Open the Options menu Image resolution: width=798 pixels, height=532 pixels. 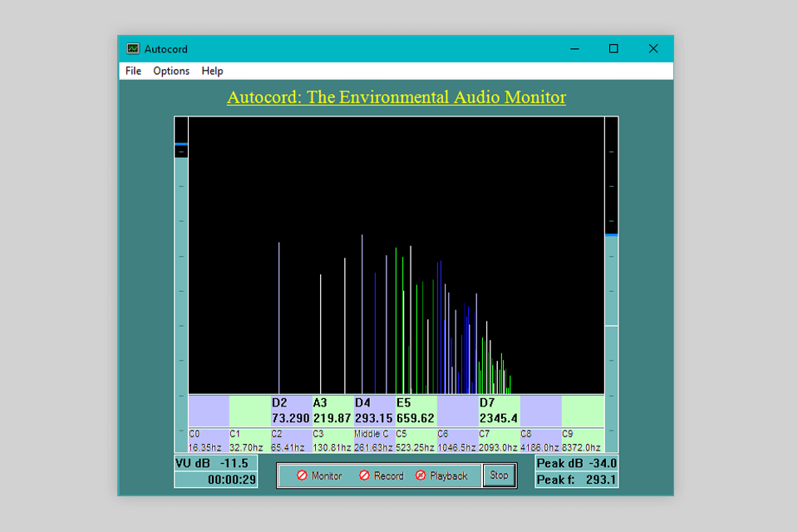[171, 71]
